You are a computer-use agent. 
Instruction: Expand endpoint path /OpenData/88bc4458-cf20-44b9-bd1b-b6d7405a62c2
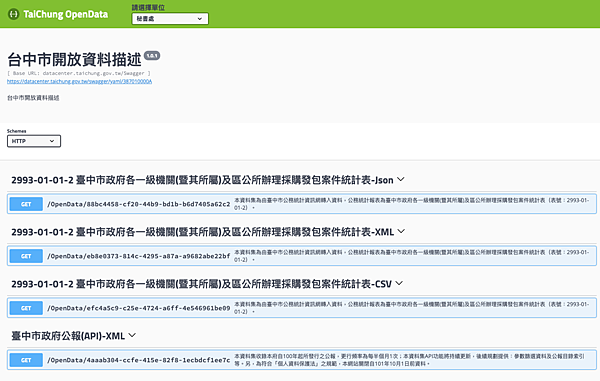pos(139,204)
